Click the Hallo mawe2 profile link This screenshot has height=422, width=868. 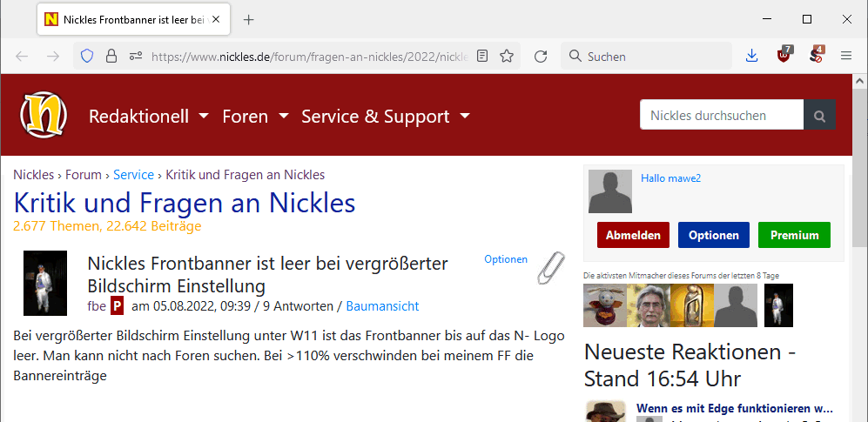click(x=671, y=178)
